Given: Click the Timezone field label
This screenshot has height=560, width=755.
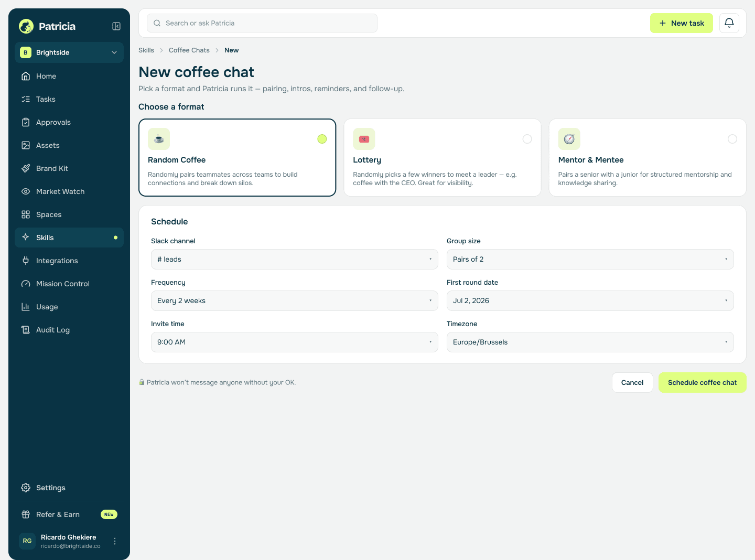Looking at the screenshot, I should [x=462, y=324].
